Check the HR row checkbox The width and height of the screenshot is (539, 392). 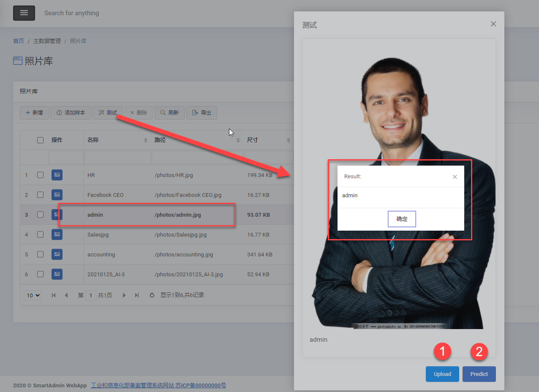(40, 175)
